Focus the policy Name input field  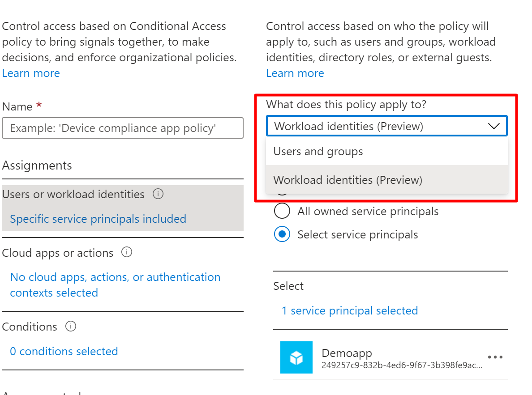pos(123,128)
